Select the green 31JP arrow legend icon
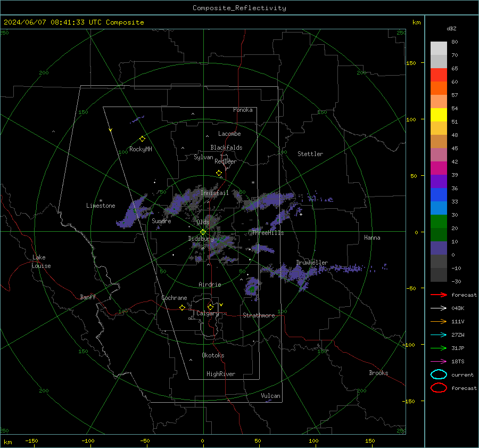This screenshot has height=448, width=479. tap(439, 348)
